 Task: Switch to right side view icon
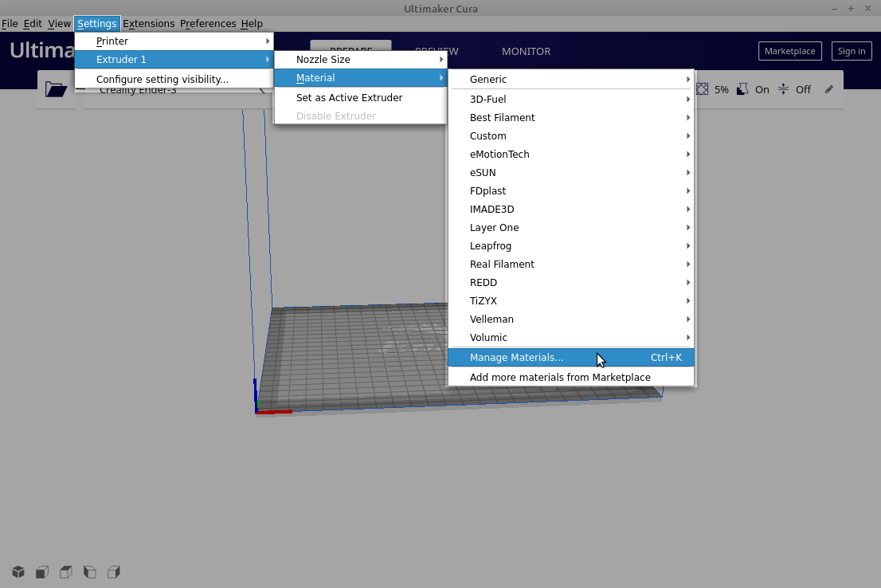coord(113,572)
